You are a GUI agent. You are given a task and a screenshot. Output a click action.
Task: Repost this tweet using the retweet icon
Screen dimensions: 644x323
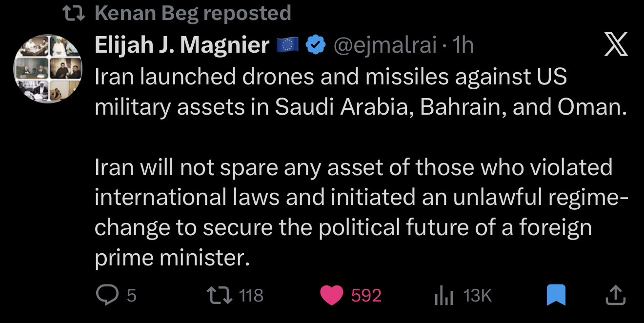[x=219, y=295]
